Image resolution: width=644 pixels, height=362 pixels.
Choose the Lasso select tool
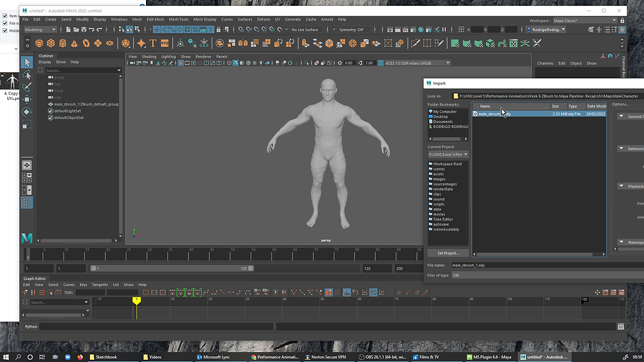27,75
